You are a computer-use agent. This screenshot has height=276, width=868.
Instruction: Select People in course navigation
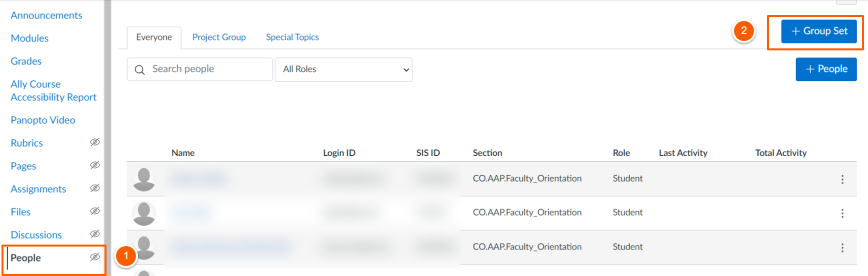26,258
